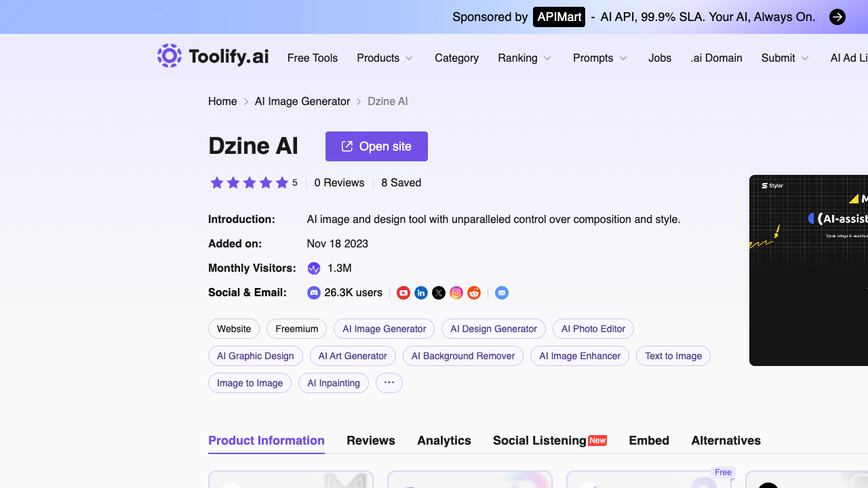Expand the Submit dropdown

(785, 58)
